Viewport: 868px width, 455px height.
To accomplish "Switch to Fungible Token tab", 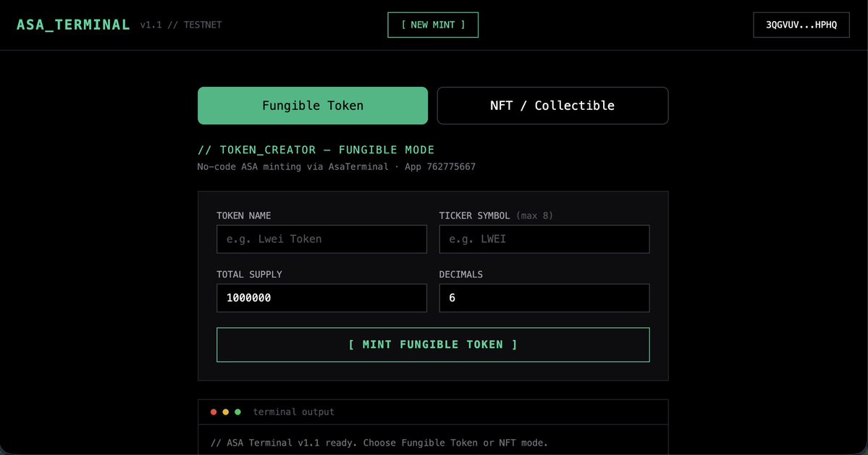I will click(x=313, y=106).
